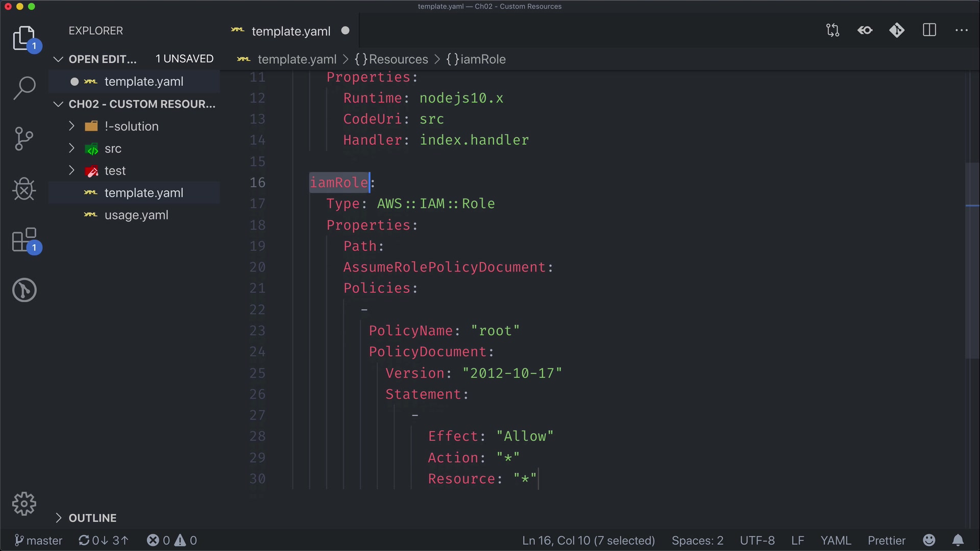This screenshot has height=551, width=980.
Task: Toggle file blame eye icon
Action: 865,31
